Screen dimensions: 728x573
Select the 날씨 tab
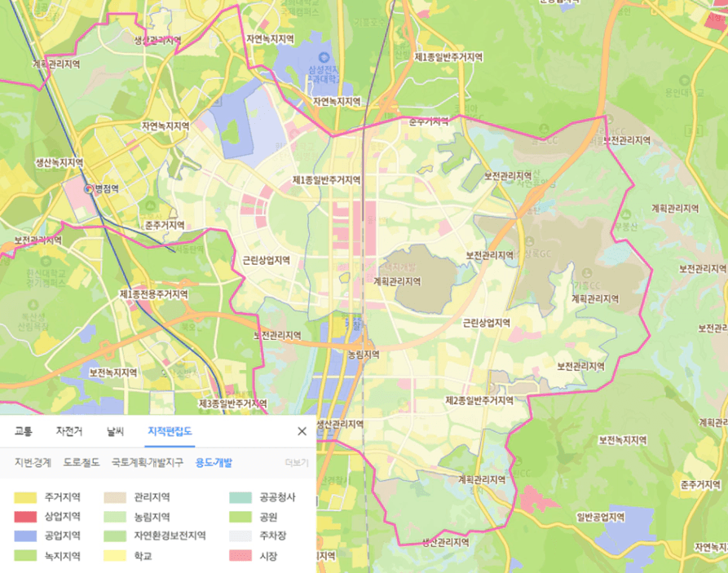point(115,431)
